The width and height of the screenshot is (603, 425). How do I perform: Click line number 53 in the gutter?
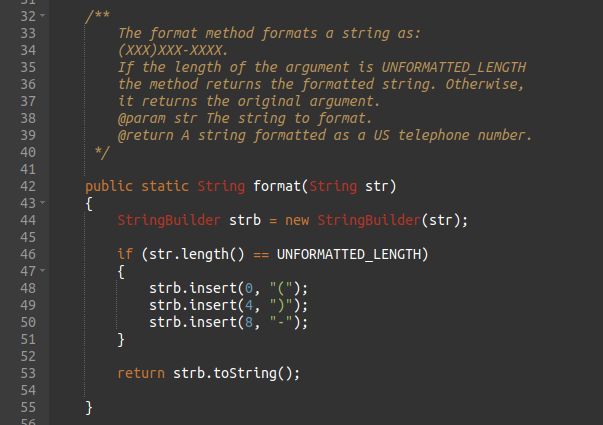27,374
